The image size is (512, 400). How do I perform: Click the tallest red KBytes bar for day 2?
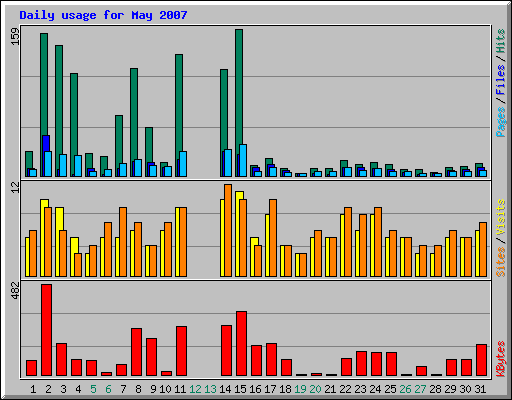point(46,330)
